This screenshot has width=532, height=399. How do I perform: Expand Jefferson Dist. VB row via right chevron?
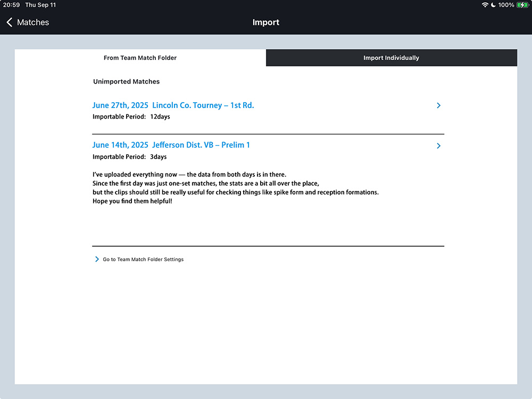438,146
